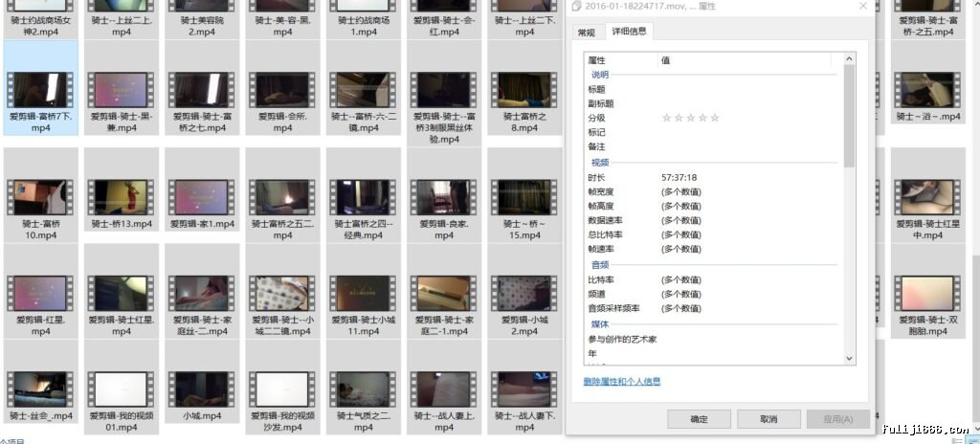Click the 骑士--战人妻下.mp4 file name

524,421
